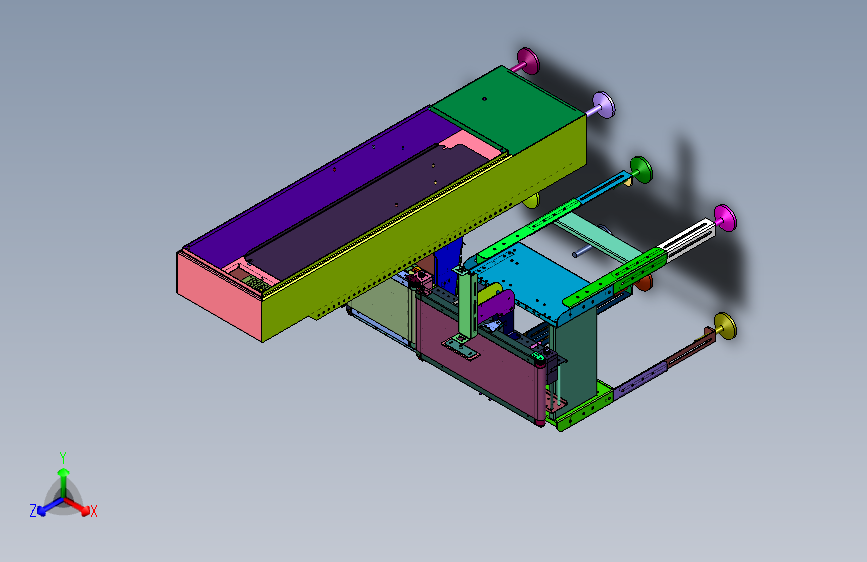Pick the yellow knob on the brown rail

tap(725, 326)
